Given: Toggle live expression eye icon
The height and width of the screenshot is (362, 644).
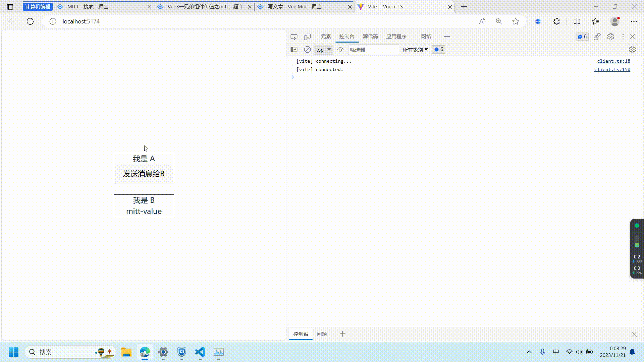Looking at the screenshot, I should click(x=340, y=50).
